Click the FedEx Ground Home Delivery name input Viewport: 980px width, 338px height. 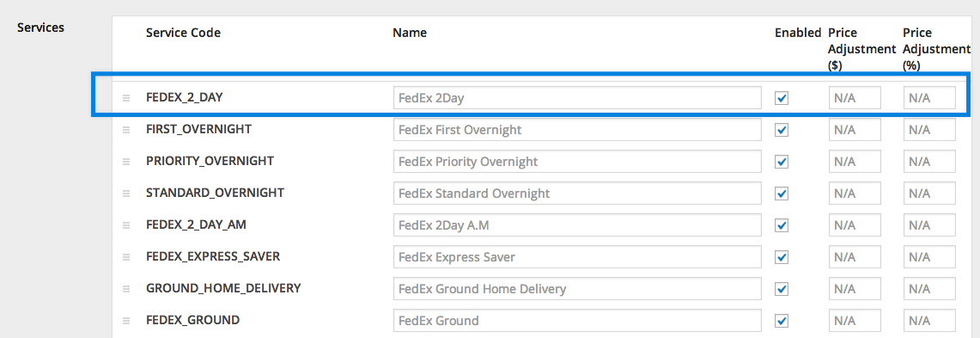point(577,289)
